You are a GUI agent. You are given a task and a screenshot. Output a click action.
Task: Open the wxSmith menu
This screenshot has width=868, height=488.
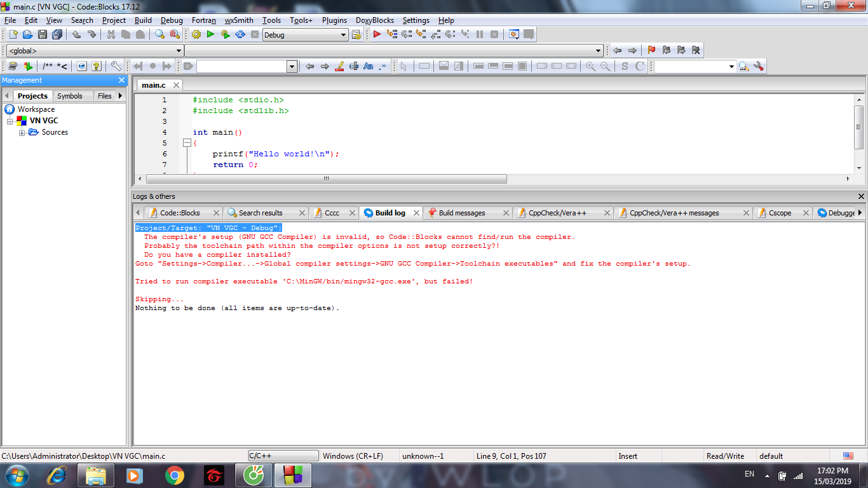[239, 20]
